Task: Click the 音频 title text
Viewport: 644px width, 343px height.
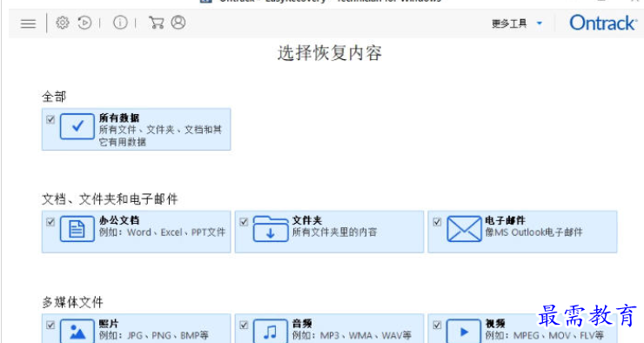Action: [x=302, y=323]
